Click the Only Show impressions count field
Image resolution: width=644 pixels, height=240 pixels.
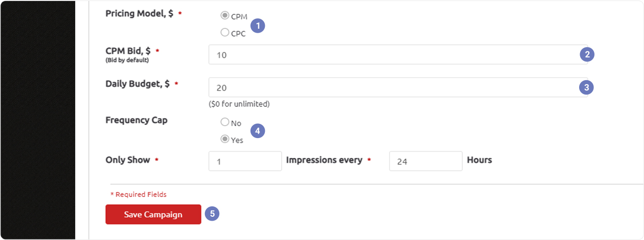[245, 161]
